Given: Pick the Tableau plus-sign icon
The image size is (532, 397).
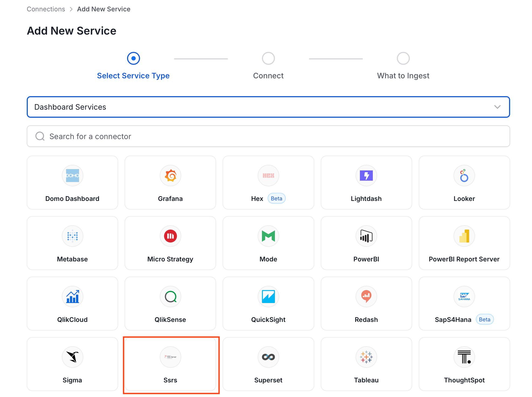Looking at the screenshot, I should tap(366, 357).
